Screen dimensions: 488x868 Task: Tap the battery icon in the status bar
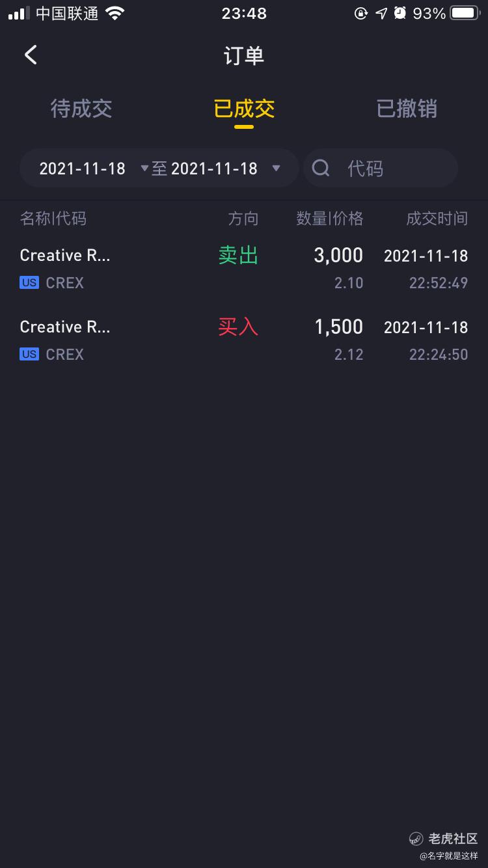(465, 13)
